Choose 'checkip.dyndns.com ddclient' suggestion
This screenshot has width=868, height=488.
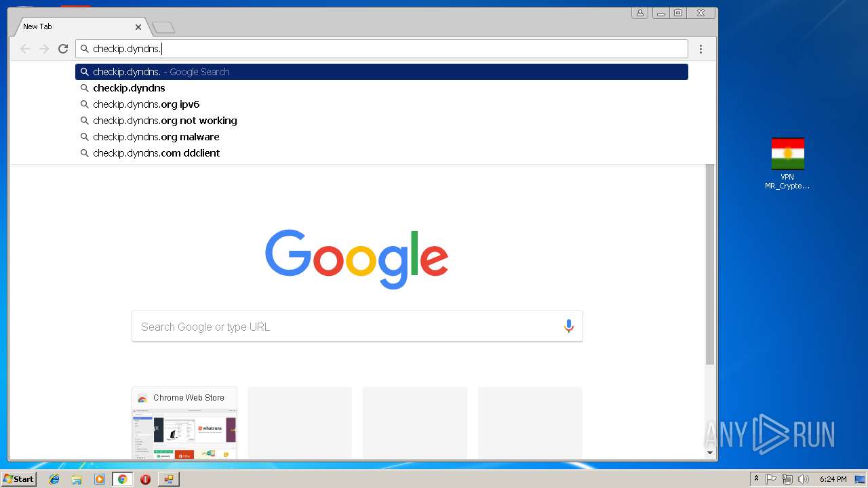click(x=382, y=153)
